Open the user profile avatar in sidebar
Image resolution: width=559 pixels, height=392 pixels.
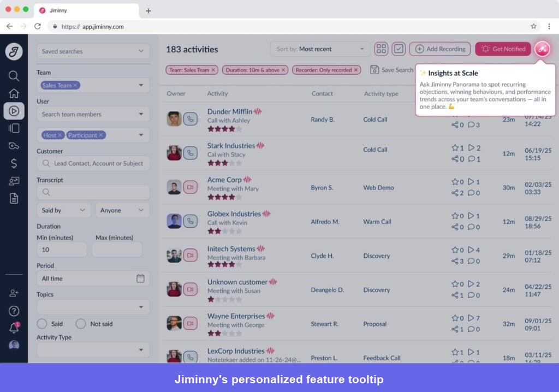(x=14, y=345)
